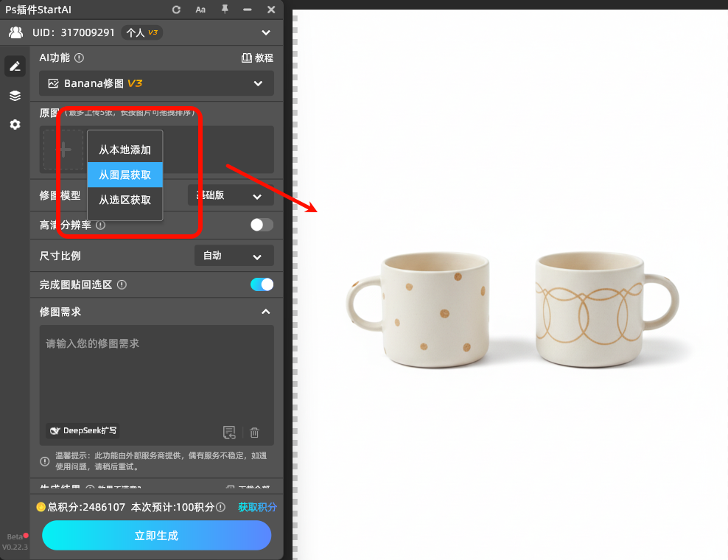Open the 尺寸比例 自动 dropdown
Viewport: 728px width, 560px height.
tap(234, 255)
